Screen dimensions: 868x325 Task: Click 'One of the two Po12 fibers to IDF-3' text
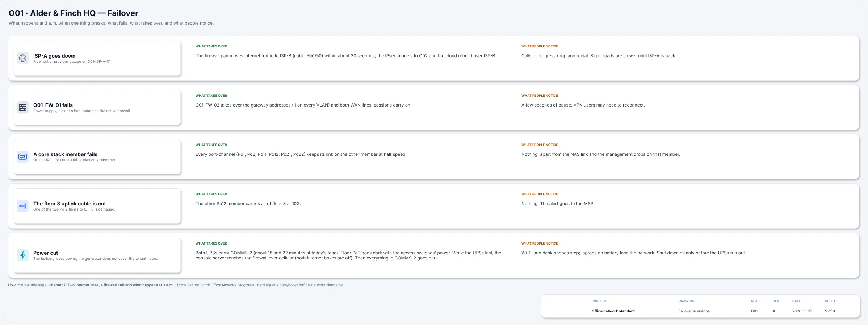(x=74, y=209)
